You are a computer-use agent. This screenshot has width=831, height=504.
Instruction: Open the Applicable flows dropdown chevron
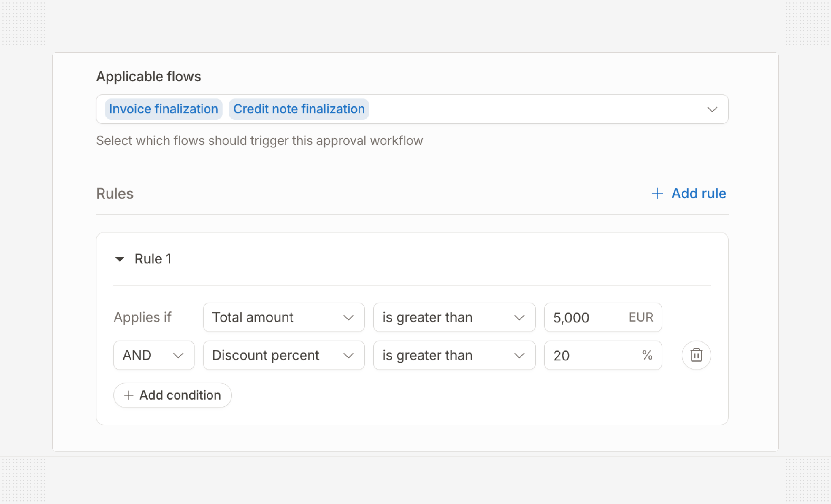[712, 109]
